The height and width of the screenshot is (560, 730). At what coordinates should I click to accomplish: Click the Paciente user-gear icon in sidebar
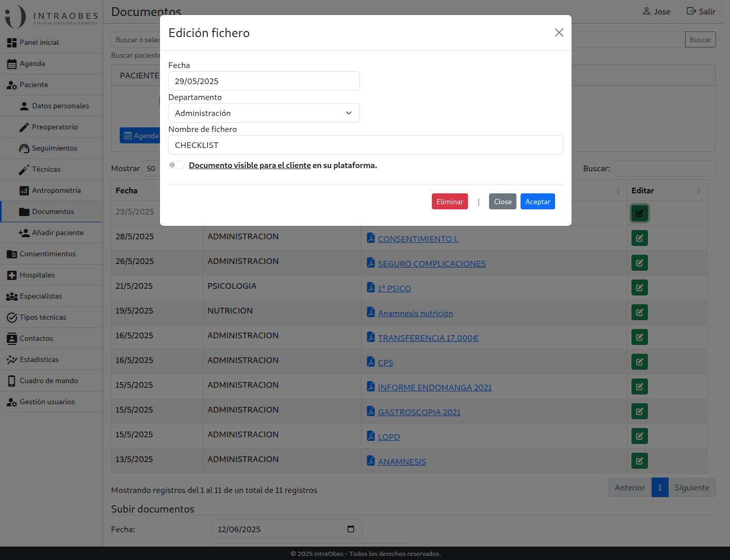(12, 85)
